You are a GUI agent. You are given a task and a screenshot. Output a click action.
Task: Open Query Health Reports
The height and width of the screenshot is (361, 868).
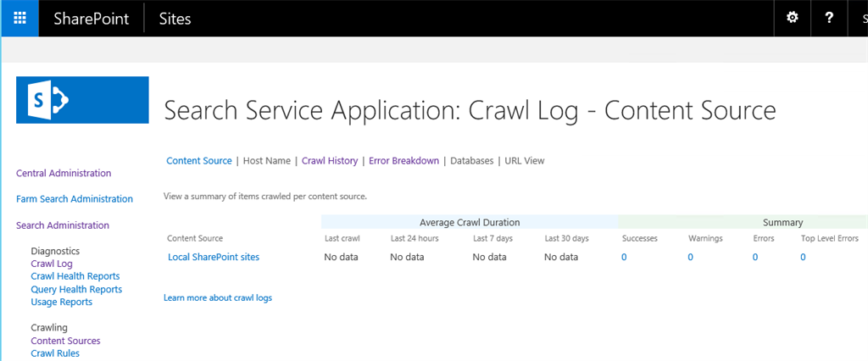click(76, 289)
